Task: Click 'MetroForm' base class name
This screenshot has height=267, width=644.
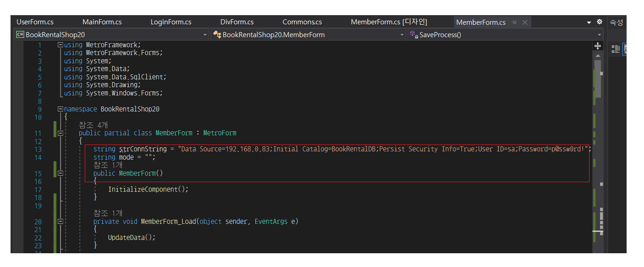Action: coord(220,133)
